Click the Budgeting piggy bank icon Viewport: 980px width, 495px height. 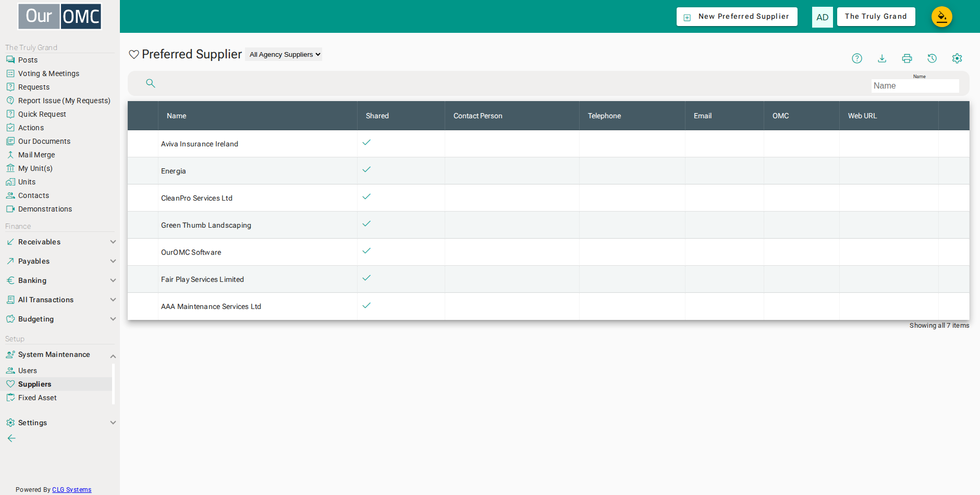pyautogui.click(x=10, y=319)
